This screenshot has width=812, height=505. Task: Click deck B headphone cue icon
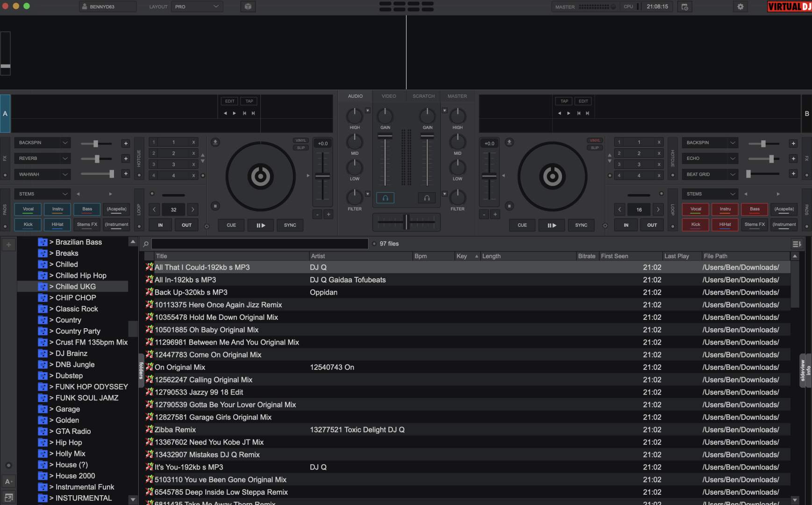click(x=427, y=198)
